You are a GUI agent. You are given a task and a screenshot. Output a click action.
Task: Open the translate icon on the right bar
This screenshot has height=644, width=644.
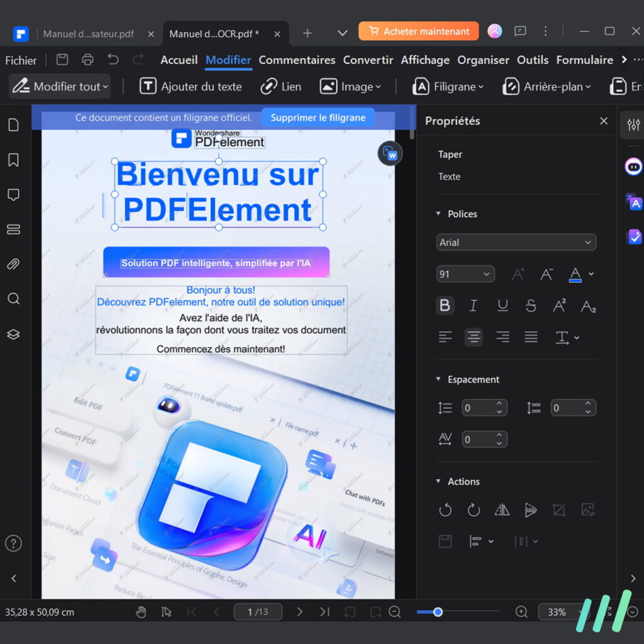tap(633, 202)
